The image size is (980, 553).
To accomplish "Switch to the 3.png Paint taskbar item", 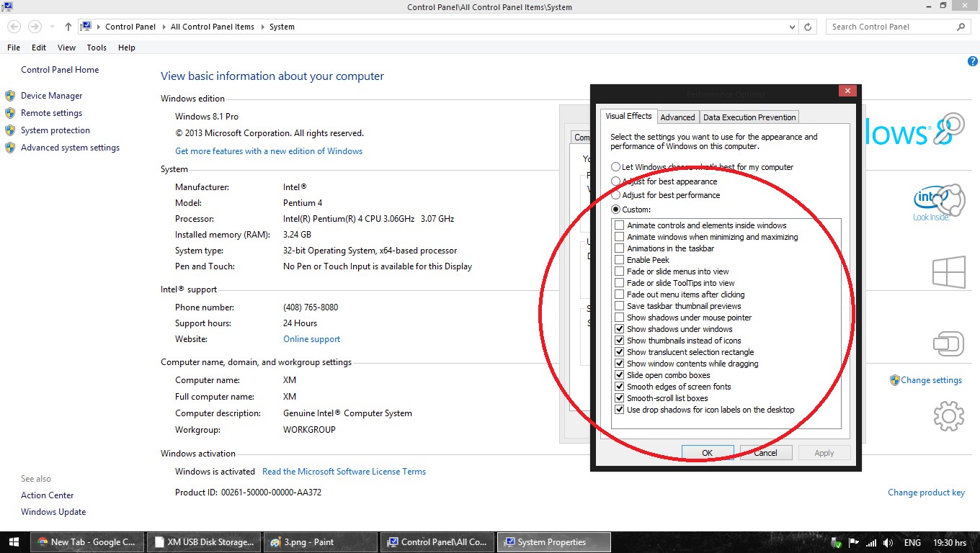I will point(321,542).
